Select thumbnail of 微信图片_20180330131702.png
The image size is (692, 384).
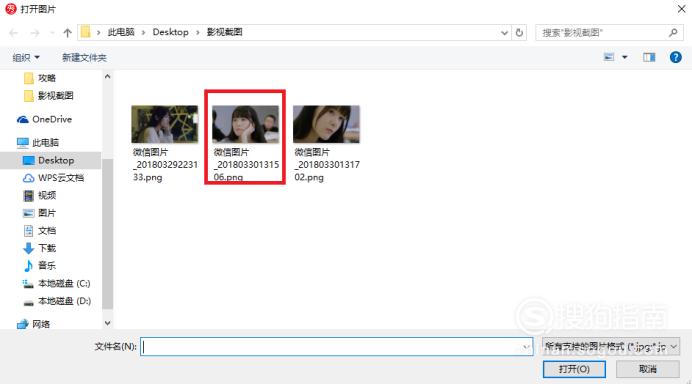pos(326,124)
